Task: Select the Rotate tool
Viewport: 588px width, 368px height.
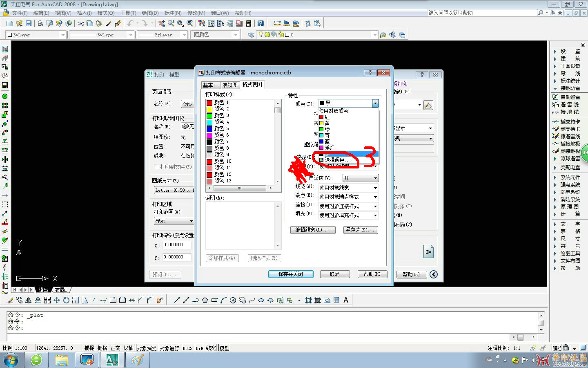Action: coord(66,300)
